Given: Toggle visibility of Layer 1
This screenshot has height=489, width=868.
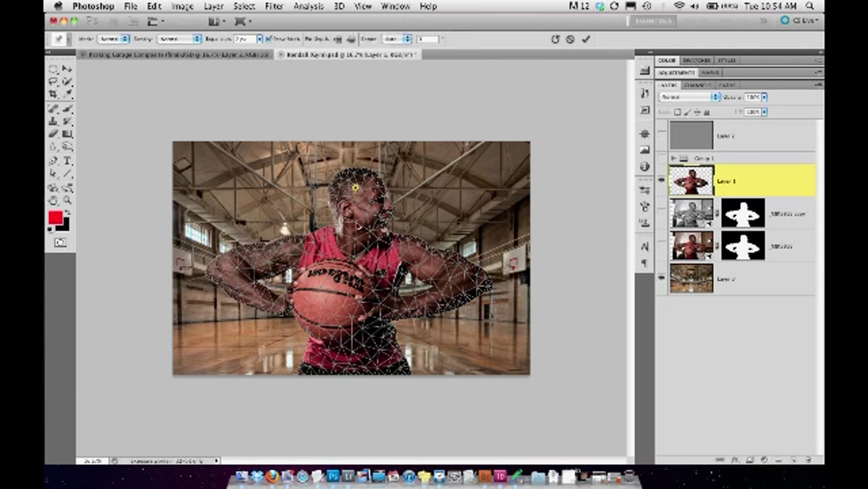Looking at the screenshot, I should pyautogui.click(x=661, y=180).
